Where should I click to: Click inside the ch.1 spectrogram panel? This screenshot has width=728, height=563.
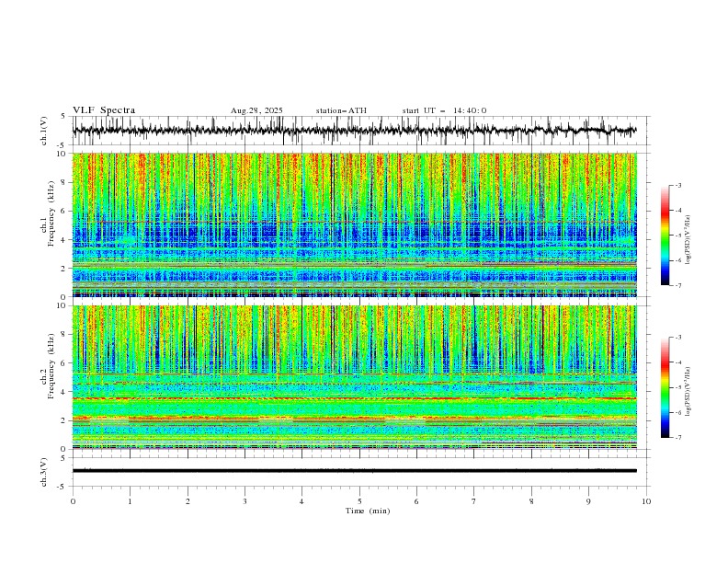pos(354,224)
